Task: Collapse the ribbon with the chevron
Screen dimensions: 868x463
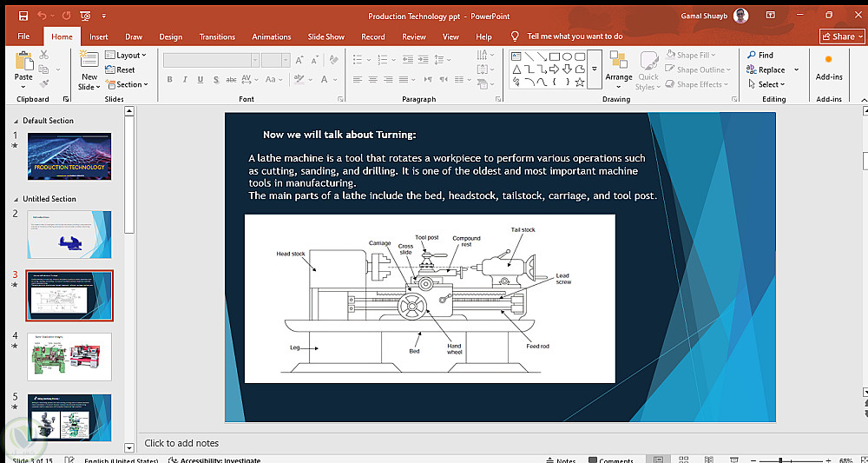Action: pos(863,100)
